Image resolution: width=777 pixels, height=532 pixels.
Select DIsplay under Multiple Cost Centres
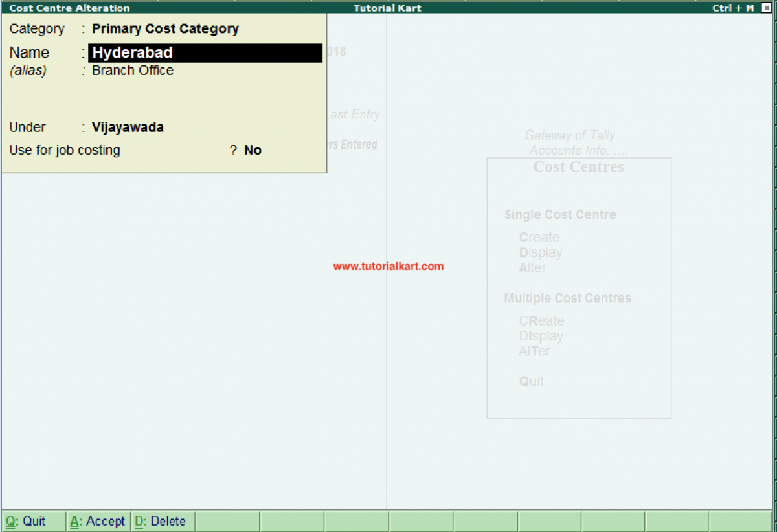click(x=541, y=335)
